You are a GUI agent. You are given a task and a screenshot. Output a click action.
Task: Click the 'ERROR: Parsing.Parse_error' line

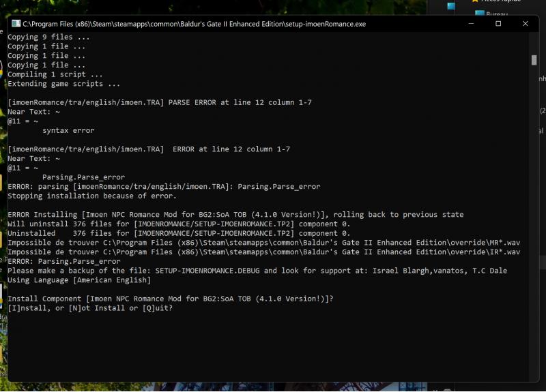click(x=64, y=261)
